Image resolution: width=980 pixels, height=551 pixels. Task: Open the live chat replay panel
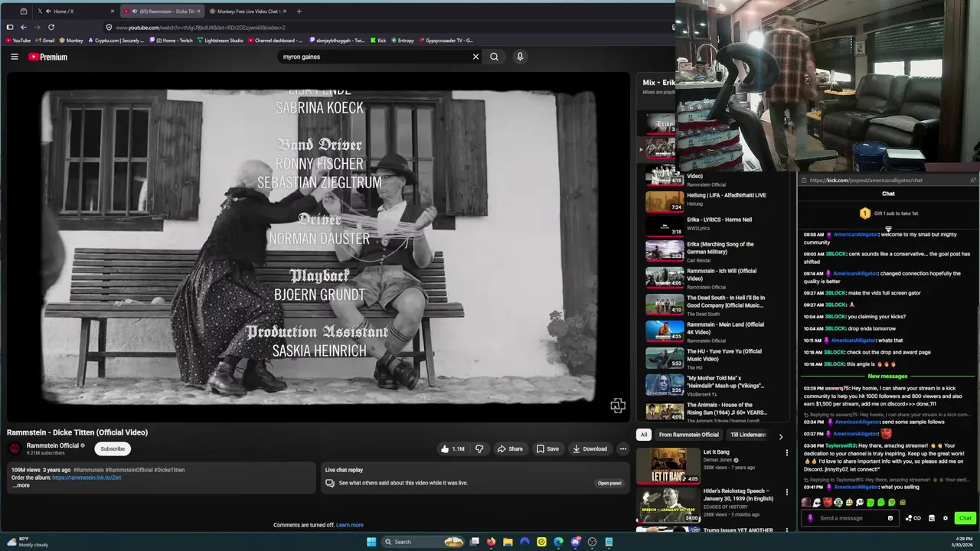[x=609, y=483]
